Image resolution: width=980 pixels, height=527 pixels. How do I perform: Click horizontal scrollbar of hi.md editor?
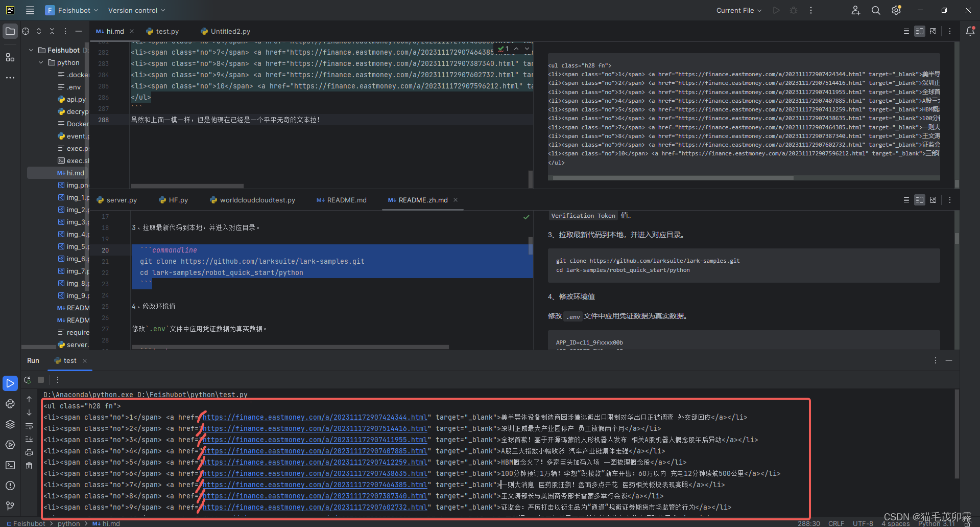click(x=187, y=186)
